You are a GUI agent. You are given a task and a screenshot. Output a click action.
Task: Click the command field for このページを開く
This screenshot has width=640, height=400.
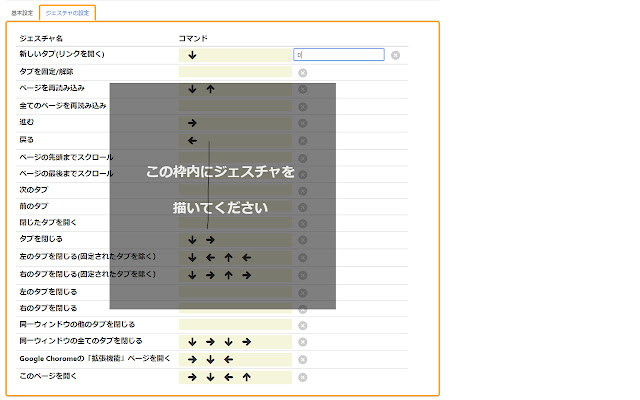click(235, 377)
